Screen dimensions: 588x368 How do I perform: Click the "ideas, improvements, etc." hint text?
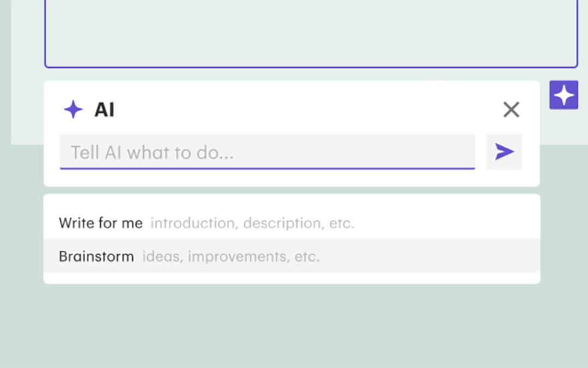pyautogui.click(x=231, y=256)
